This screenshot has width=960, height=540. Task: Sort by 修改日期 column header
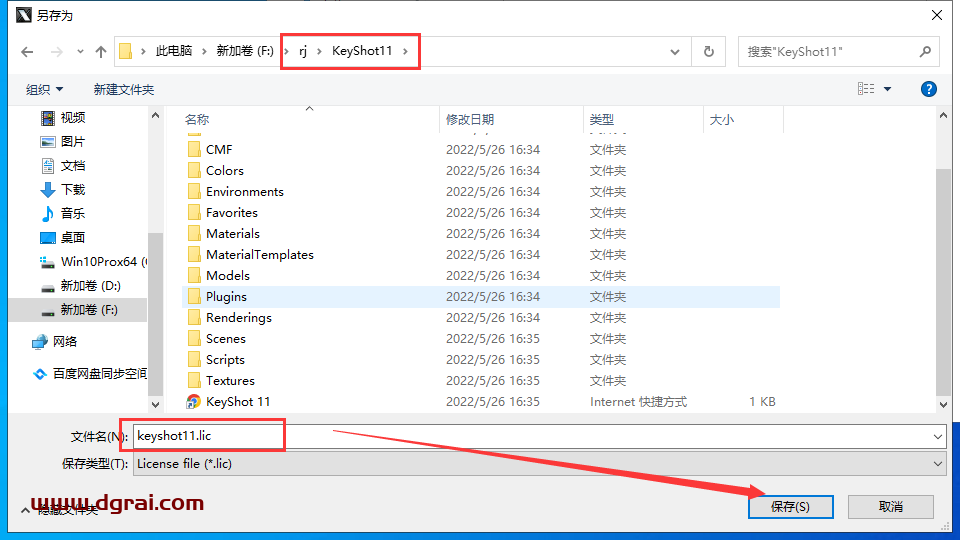coord(470,119)
